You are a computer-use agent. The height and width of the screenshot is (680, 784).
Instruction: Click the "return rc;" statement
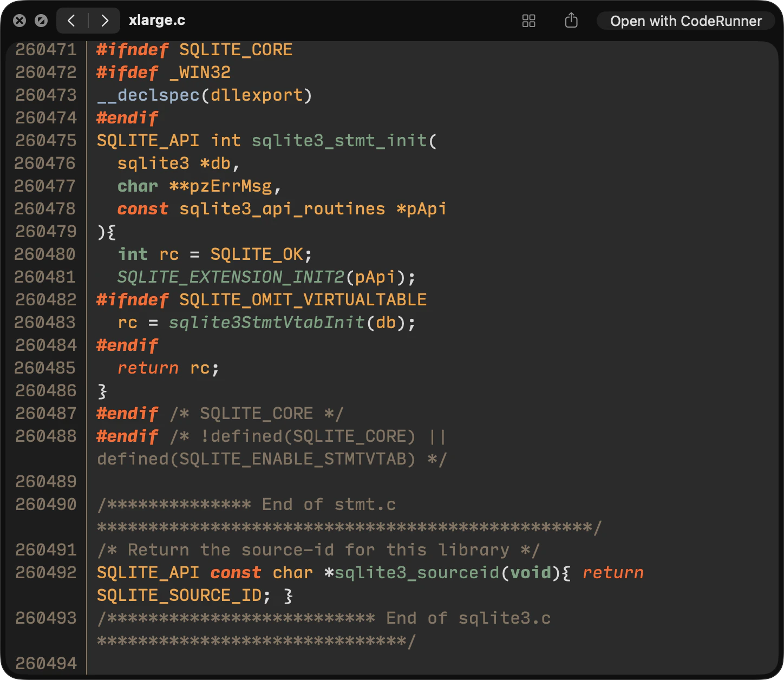pyautogui.click(x=168, y=368)
